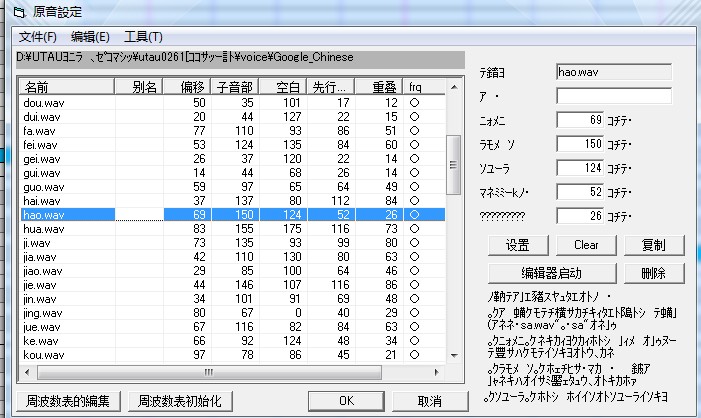Click the frq column header
The width and height of the screenshot is (701, 418).
click(424, 87)
